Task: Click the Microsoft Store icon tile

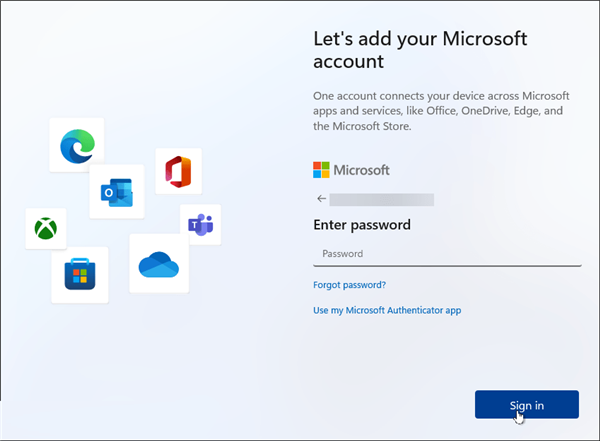Action: point(80,275)
